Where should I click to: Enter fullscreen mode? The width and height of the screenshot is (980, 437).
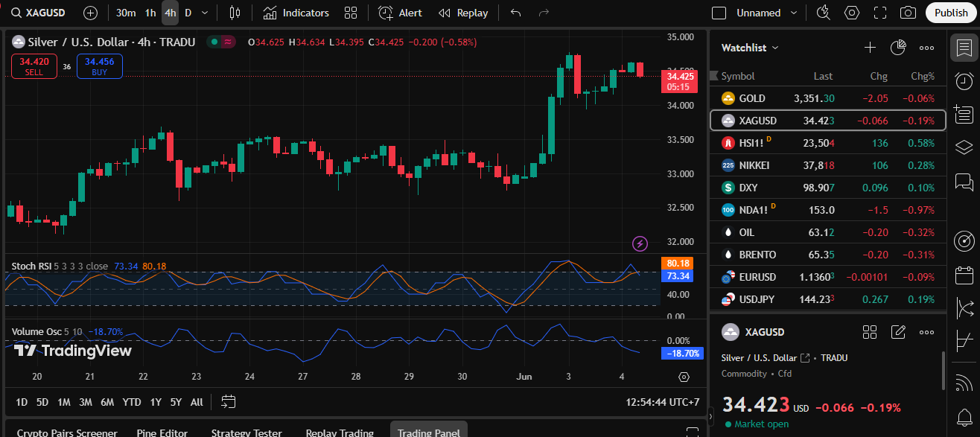pos(879,13)
